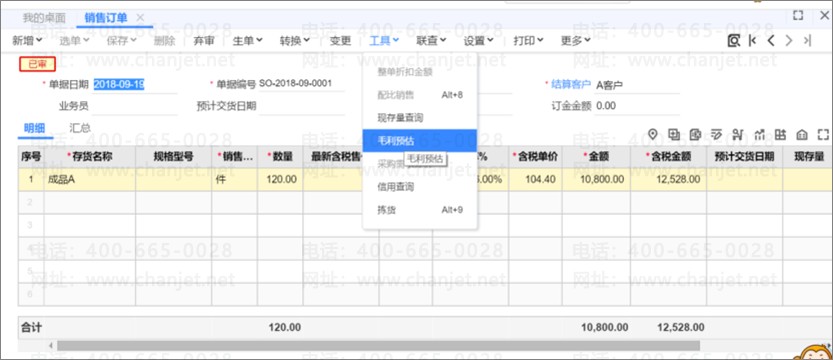Select 配比销售 menu entry
This screenshot has width=833, height=360.
(x=420, y=95)
